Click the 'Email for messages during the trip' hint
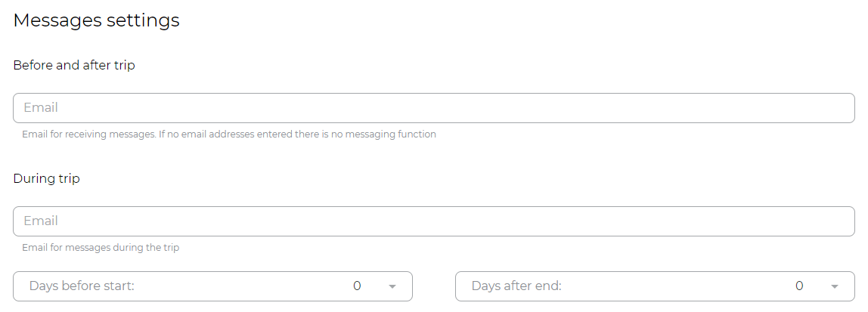 [101, 248]
